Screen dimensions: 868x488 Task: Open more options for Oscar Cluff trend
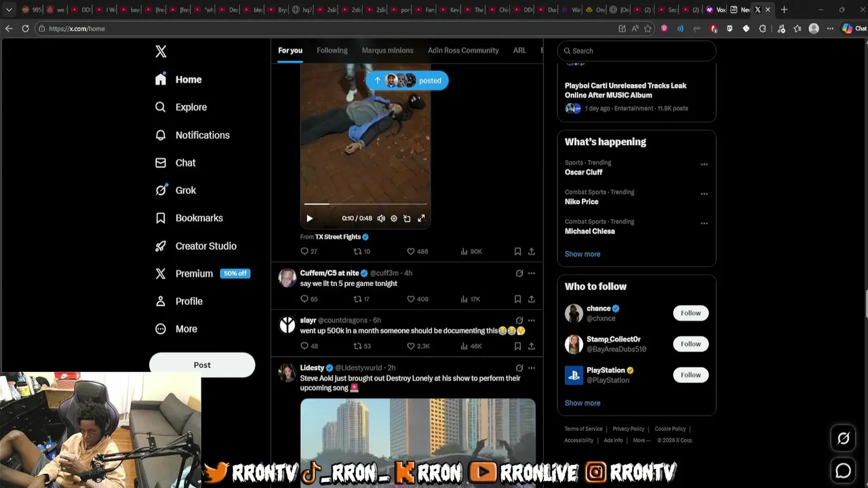pyautogui.click(x=704, y=164)
